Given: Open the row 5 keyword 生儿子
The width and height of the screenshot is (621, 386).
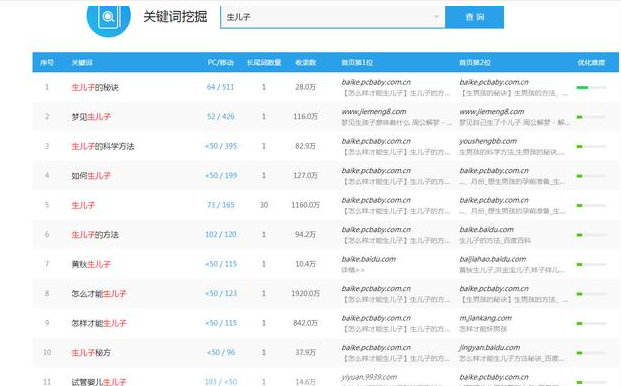Looking at the screenshot, I should click(x=83, y=205).
